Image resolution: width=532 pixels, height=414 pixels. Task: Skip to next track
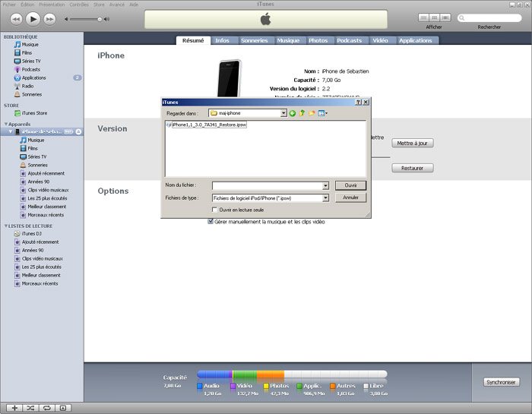click(49, 19)
